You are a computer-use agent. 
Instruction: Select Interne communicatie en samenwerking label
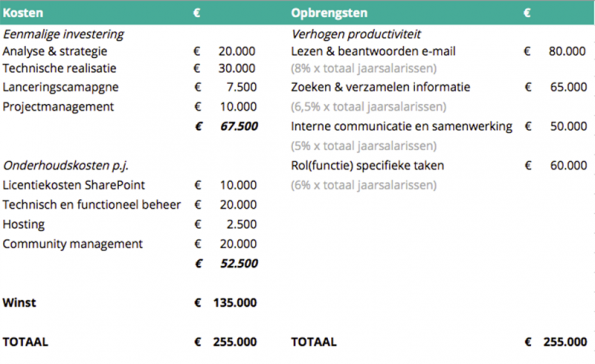click(401, 126)
